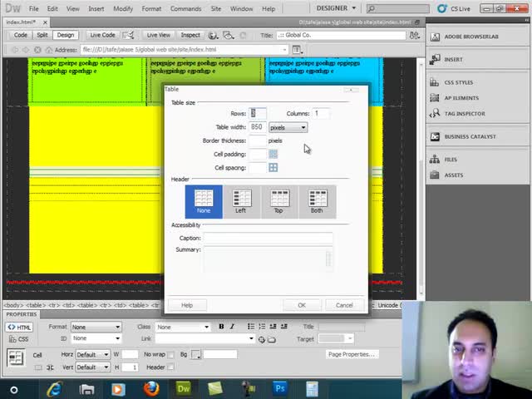This screenshot has height=399, width=532.
Task: Open the Assets panel icon
Action: click(x=435, y=175)
